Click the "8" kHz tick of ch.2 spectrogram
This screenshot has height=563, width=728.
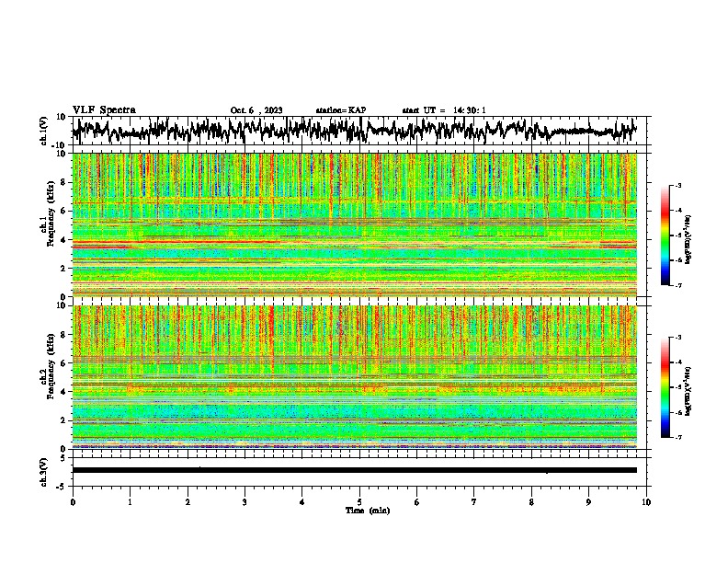tap(63, 335)
